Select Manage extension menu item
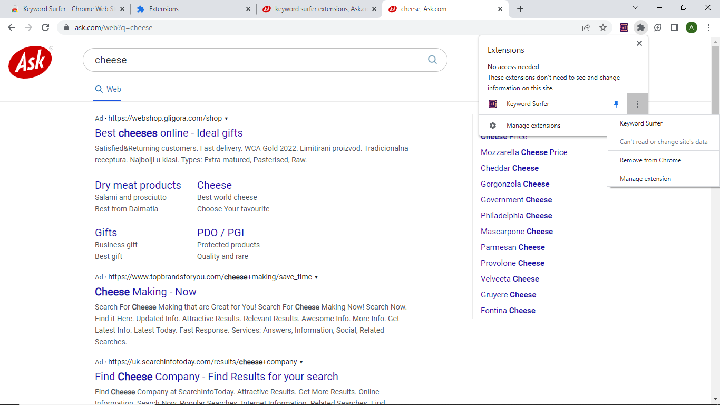This screenshot has height=405, width=720. 645,179
